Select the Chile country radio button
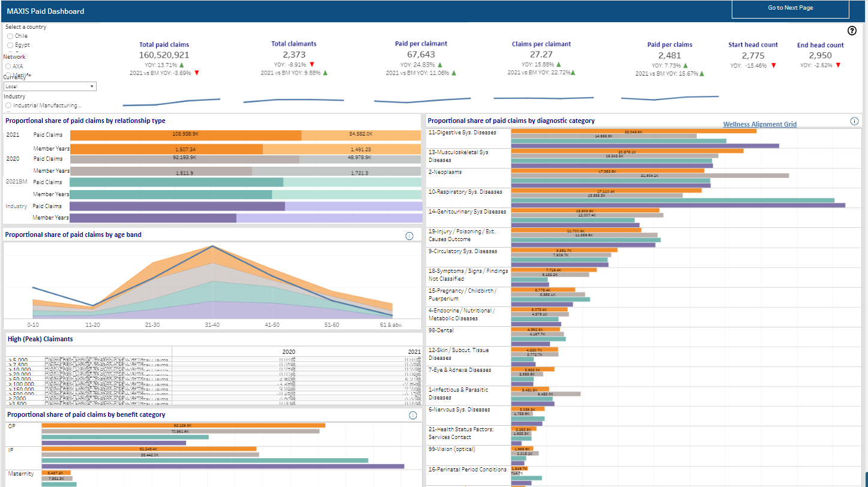Image resolution: width=868 pixels, height=487 pixels. (x=10, y=36)
